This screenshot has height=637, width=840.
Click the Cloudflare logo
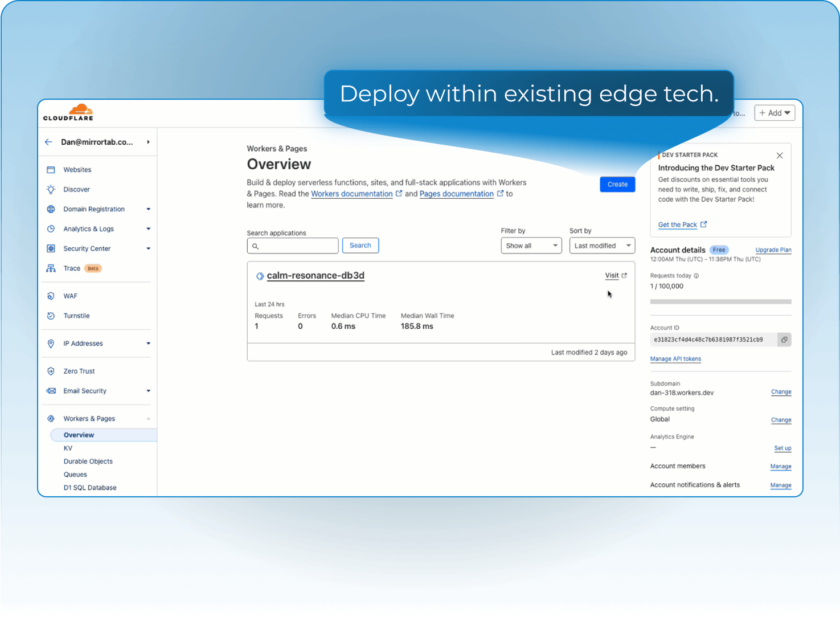pos(68,112)
